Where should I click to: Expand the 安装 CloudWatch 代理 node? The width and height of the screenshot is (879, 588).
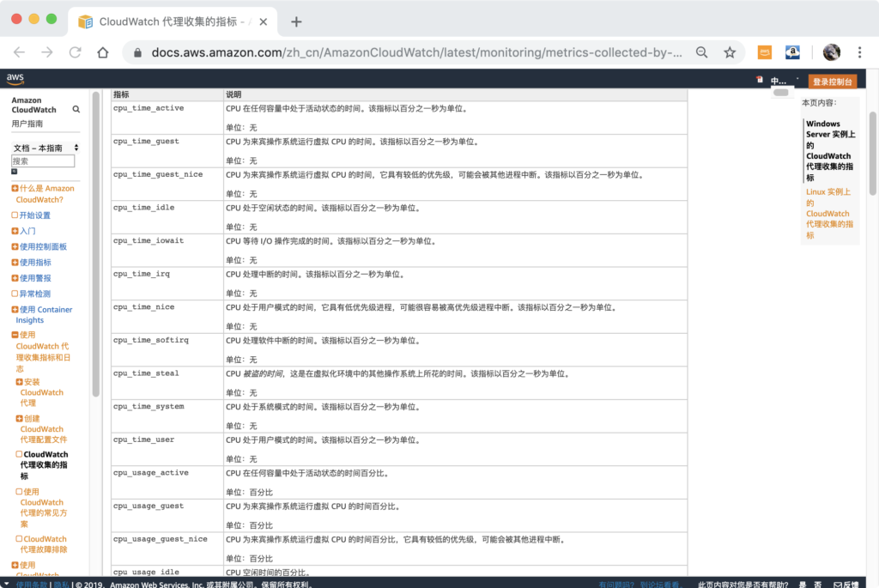(x=19, y=382)
